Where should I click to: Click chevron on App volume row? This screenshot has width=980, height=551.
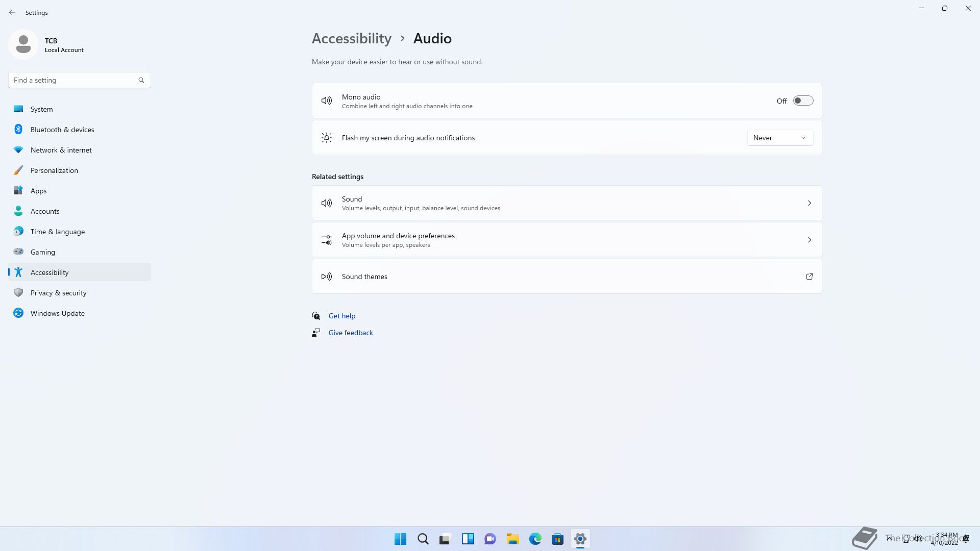(x=810, y=240)
